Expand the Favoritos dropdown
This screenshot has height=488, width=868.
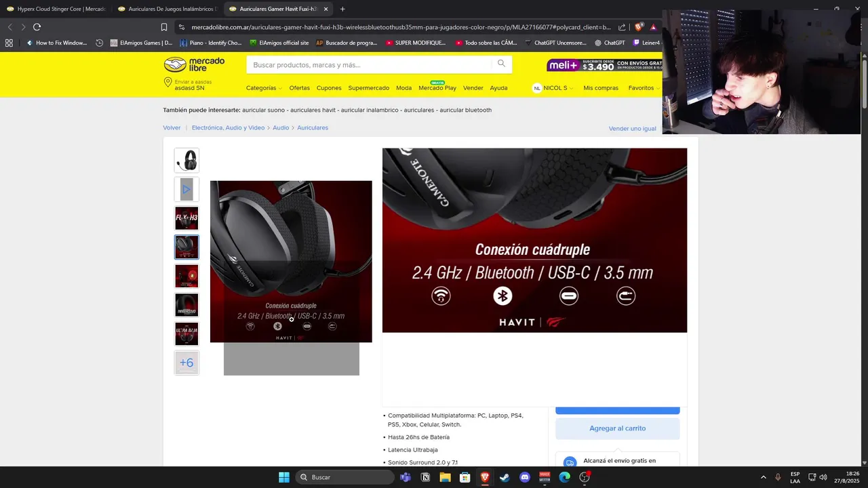click(644, 88)
